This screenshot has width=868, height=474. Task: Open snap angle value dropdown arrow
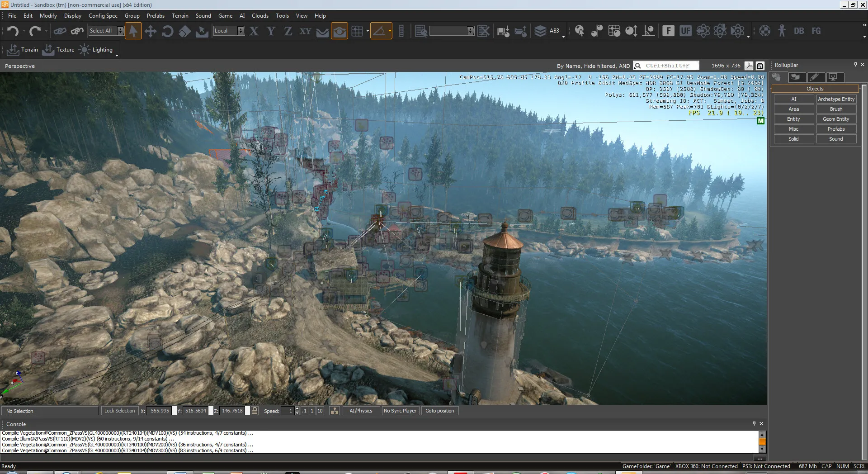tap(390, 31)
